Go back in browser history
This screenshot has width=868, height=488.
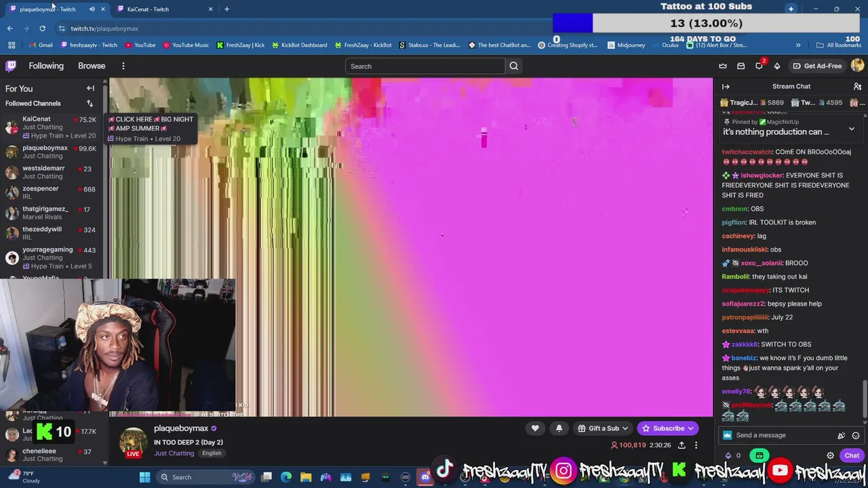click(9, 28)
